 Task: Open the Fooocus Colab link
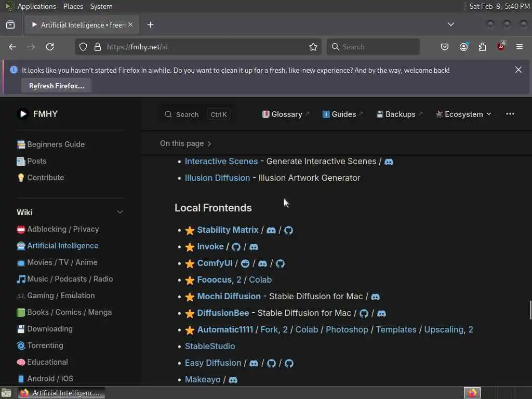coord(260,280)
